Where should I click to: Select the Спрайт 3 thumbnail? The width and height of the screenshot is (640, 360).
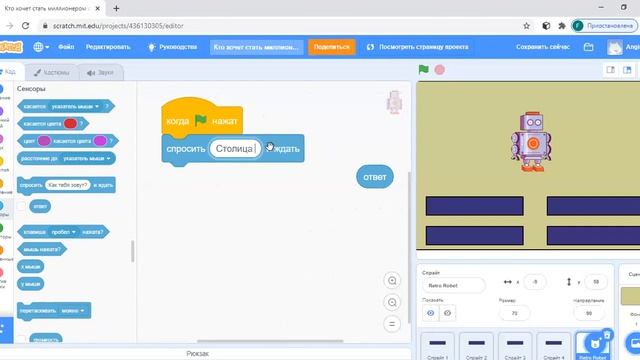coord(515,347)
